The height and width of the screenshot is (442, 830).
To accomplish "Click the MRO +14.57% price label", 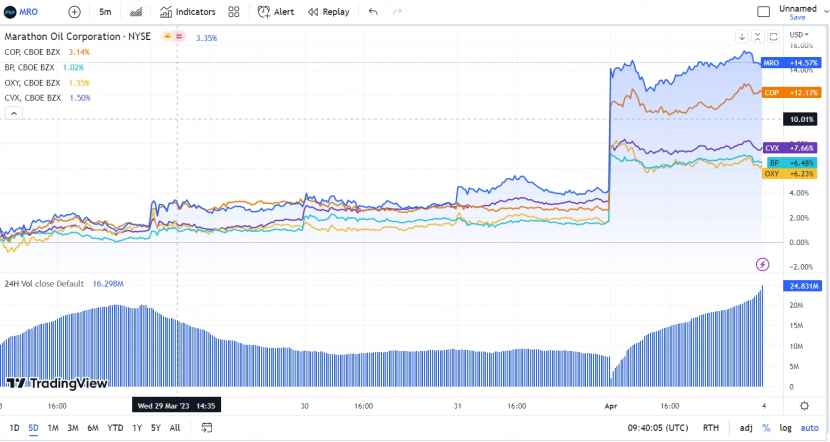I will point(791,62).
